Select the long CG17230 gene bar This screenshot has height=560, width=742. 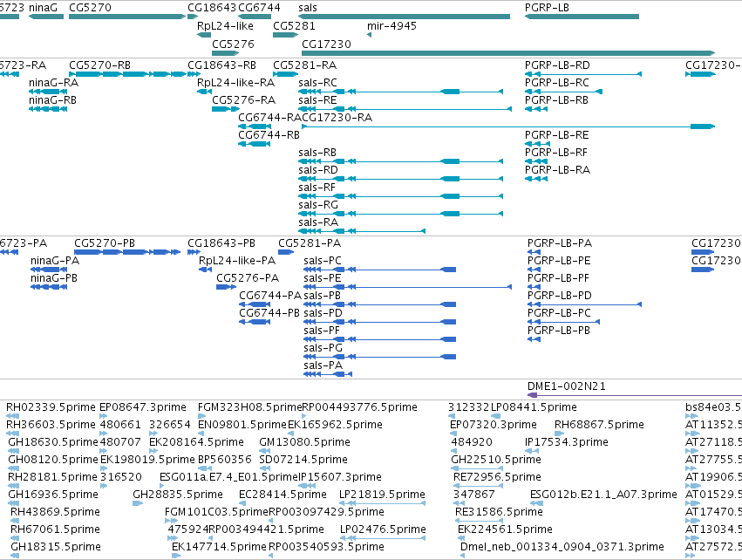508,53
